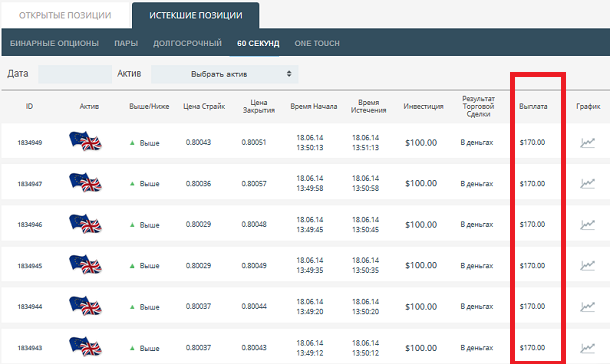
Task: Open chart icon for trade 1834944
Action: coord(587,306)
